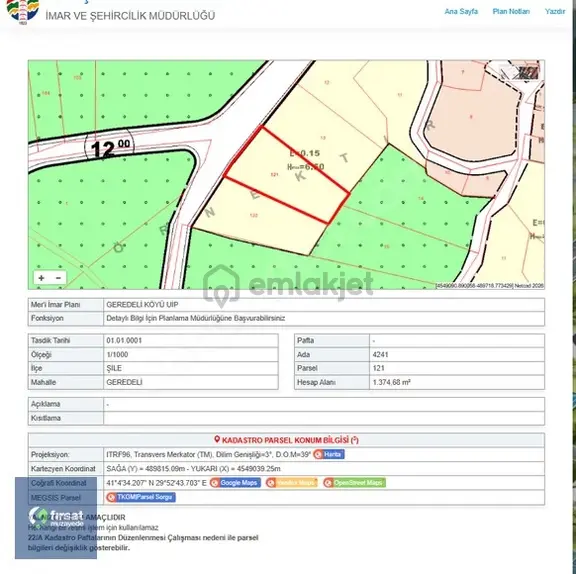Click the 12.00 road width label

[109, 148]
